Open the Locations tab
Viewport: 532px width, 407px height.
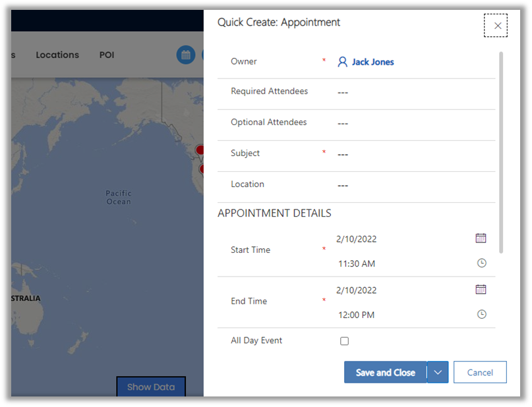pyautogui.click(x=57, y=55)
